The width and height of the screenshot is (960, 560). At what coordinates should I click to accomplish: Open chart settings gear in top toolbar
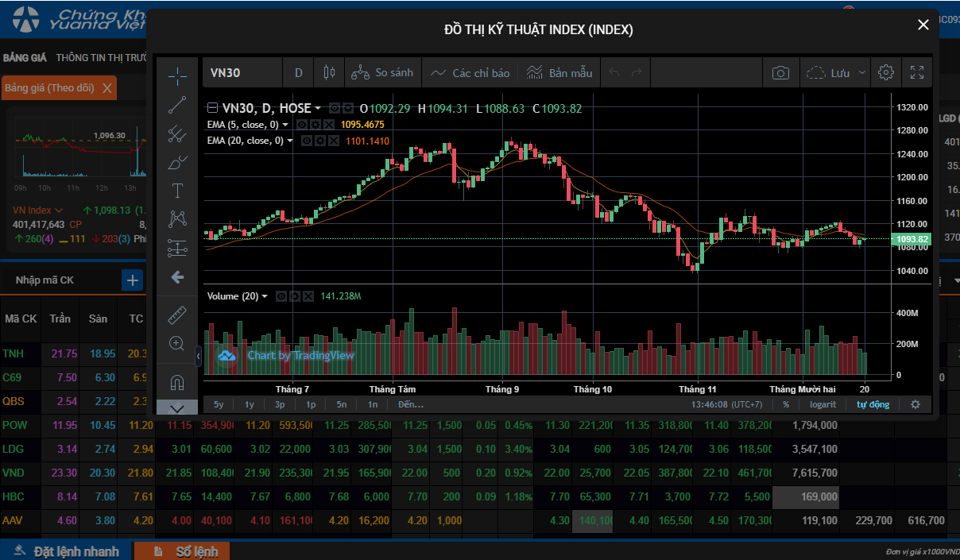click(x=885, y=73)
